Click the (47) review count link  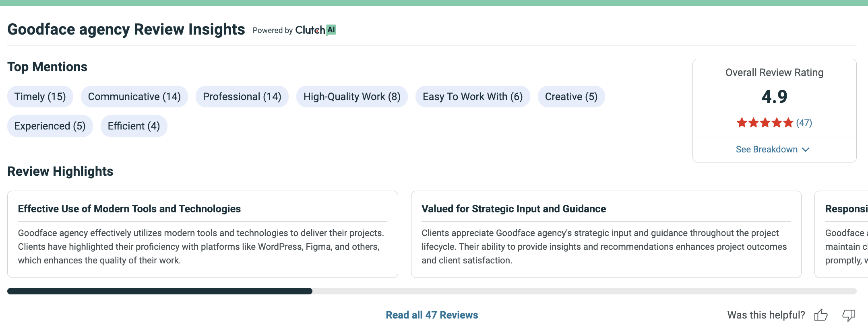point(804,123)
